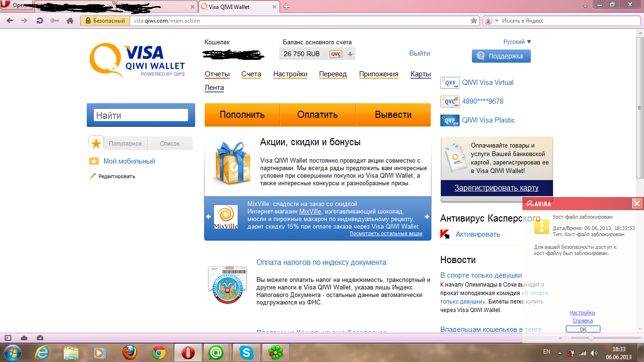The height and width of the screenshot is (362, 644).
Task: Click the browser Reload button
Action: pos(40,21)
